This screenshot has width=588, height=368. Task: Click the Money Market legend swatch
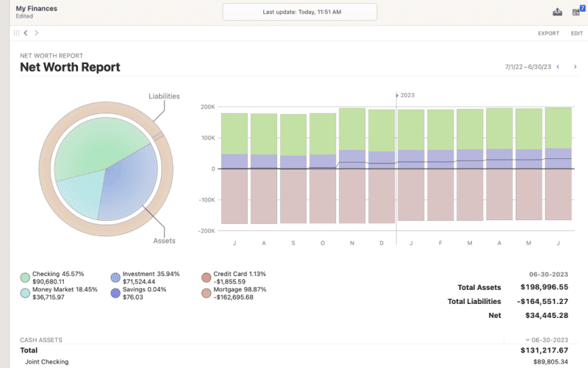click(x=25, y=293)
